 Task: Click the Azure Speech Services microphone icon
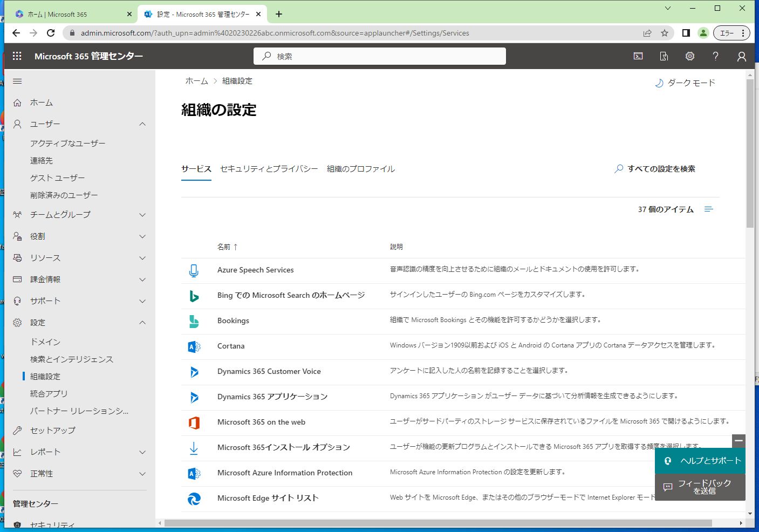pos(194,270)
